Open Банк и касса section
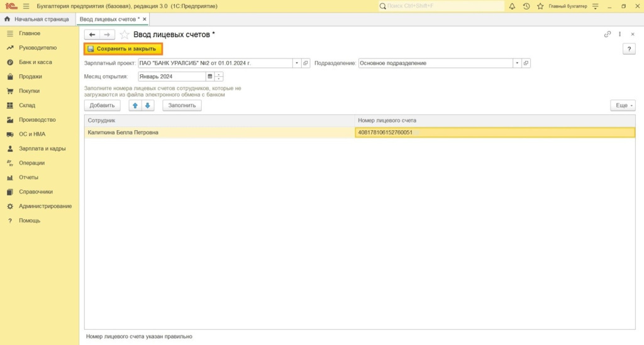This screenshot has width=644, height=345. click(35, 62)
